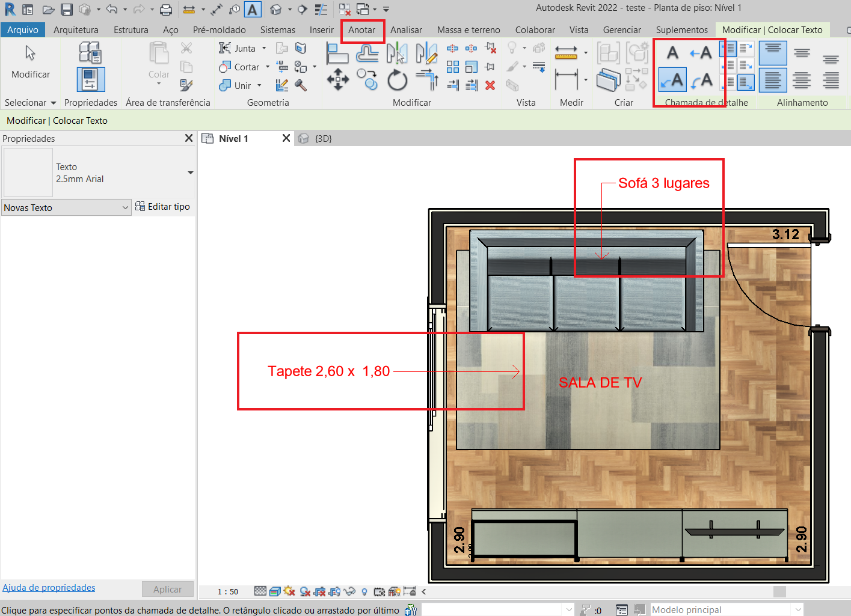Open the Novas Texto filter dropdown
Screen dimensions: 851x616
pyautogui.click(x=66, y=207)
